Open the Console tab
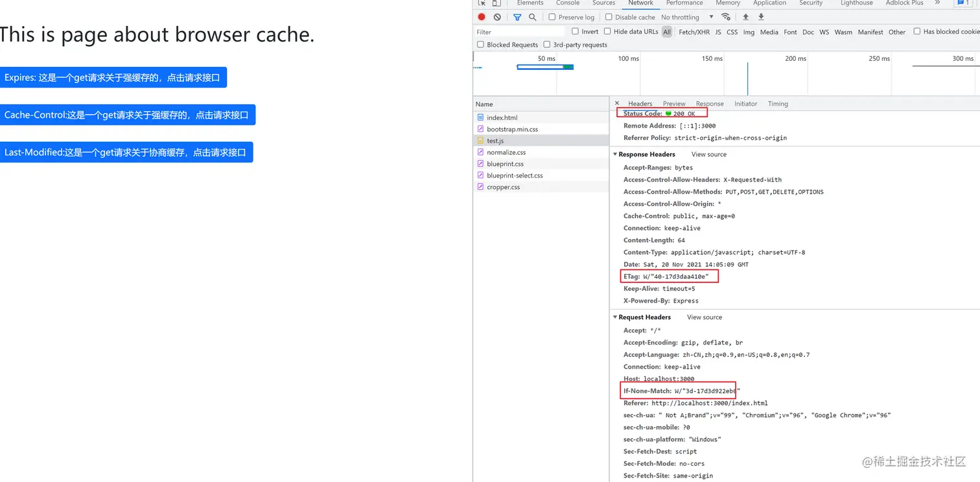Viewport: 980px width, 482px height. tap(568, 3)
